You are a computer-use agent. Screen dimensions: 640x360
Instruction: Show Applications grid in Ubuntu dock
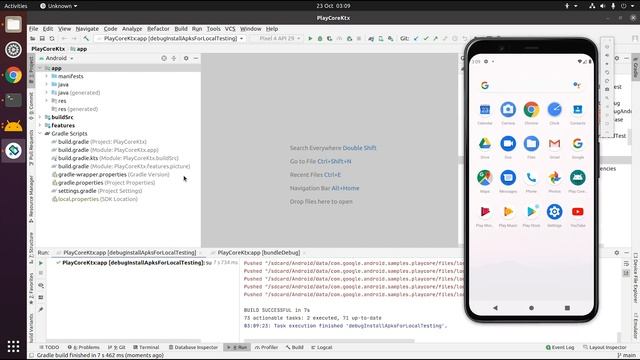pyautogui.click(x=13, y=346)
